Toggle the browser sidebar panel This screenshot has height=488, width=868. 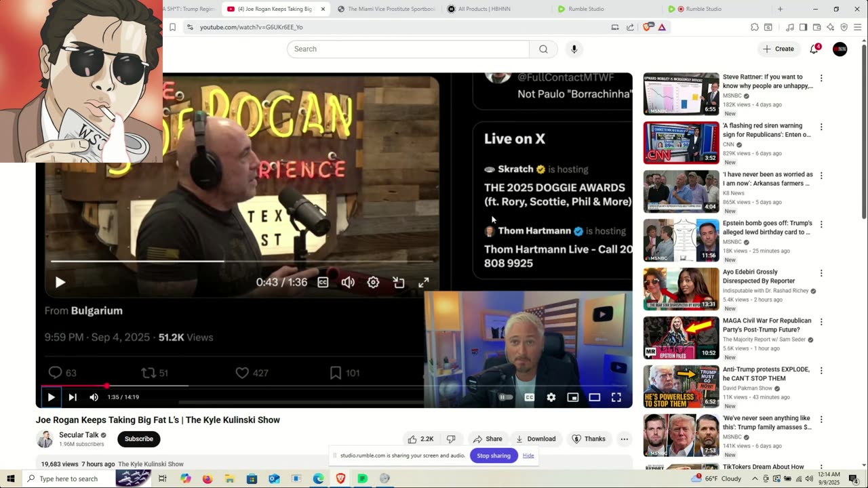pyautogui.click(x=803, y=27)
